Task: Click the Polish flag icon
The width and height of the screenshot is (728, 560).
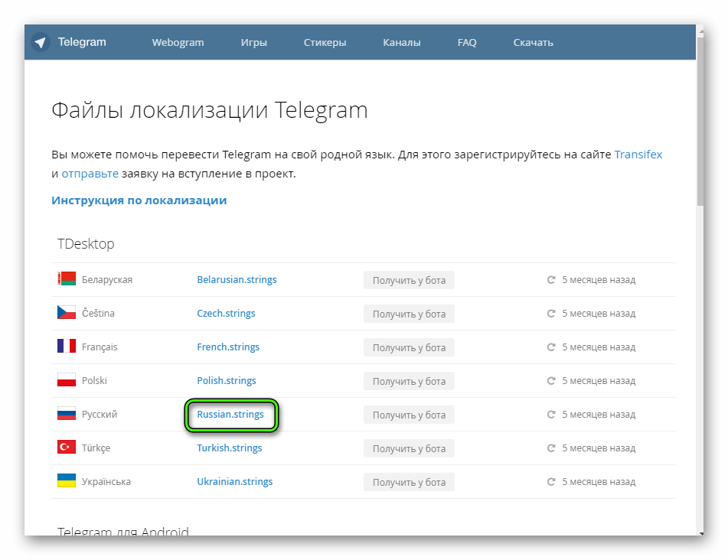Action: pyautogui.click(x=67, y=380)
